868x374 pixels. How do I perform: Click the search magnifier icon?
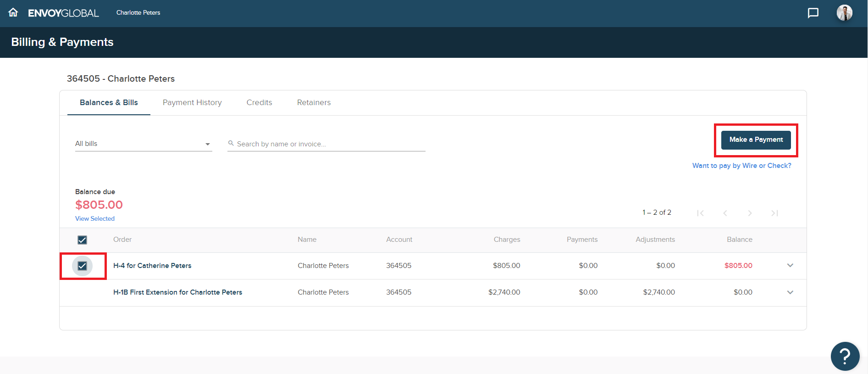pos(231,144)
